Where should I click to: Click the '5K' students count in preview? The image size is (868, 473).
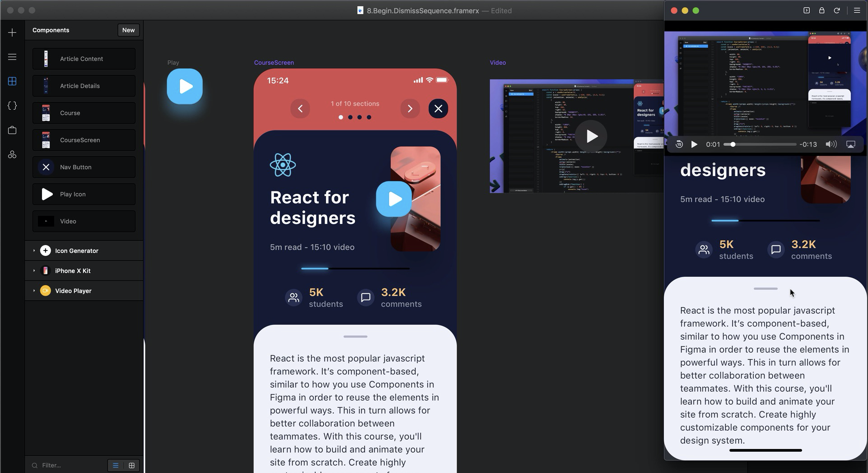point(726,244)
